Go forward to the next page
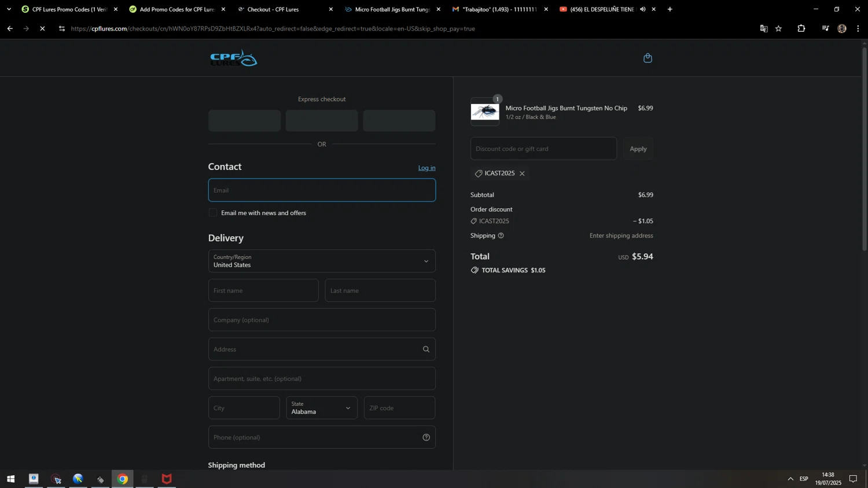Screen dimensions: 868x488 tap(26, 28)
